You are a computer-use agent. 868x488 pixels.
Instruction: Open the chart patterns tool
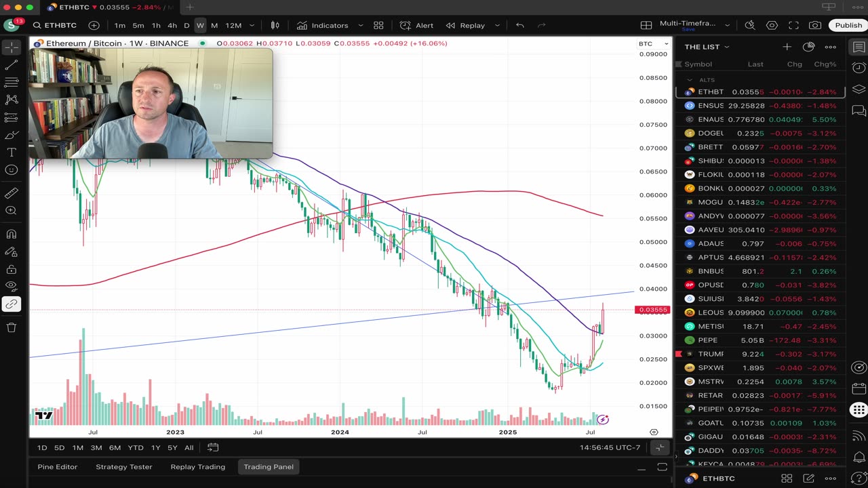click(x=12, y=100)
